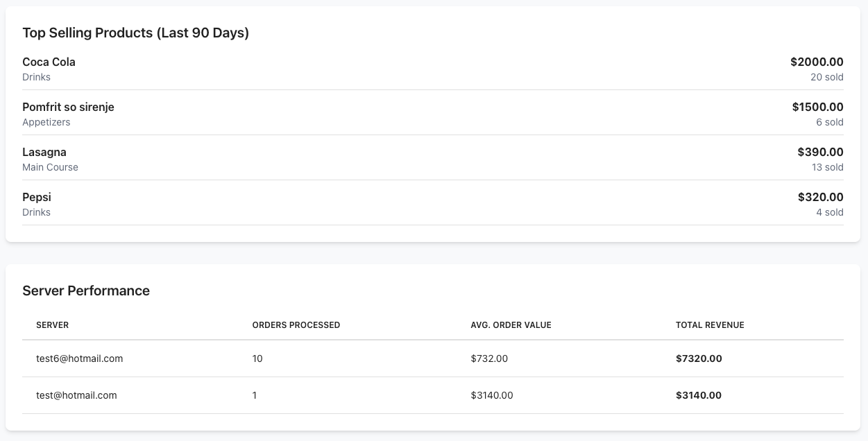The width and height of the screenshot is (868, 441).
Task: Select the test@hotmail.com server entry
Action: point(76,395)
